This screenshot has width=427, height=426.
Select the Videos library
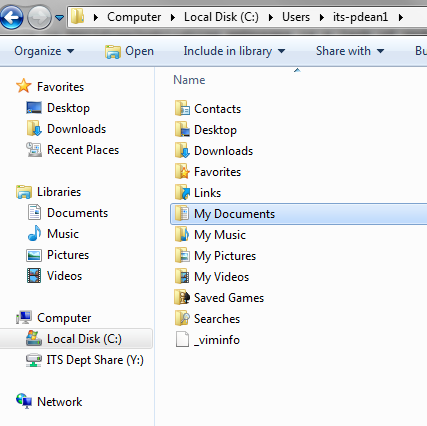click(54, 276)
